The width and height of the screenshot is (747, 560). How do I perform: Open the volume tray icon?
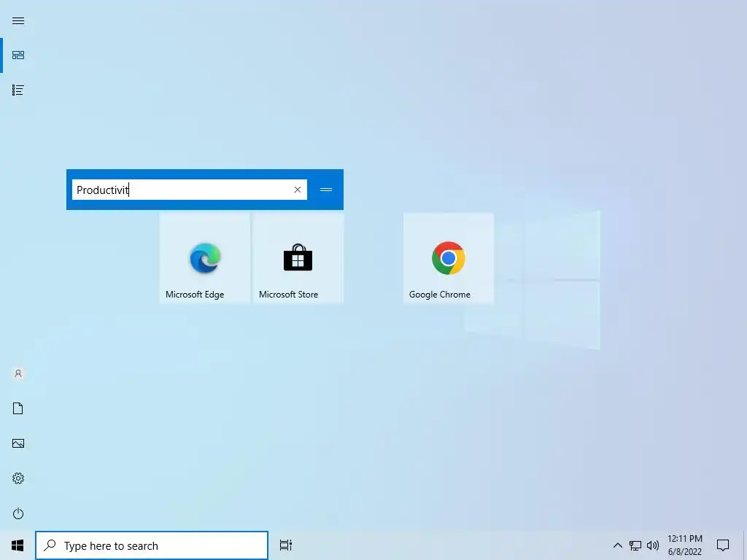tap(653, 545)
